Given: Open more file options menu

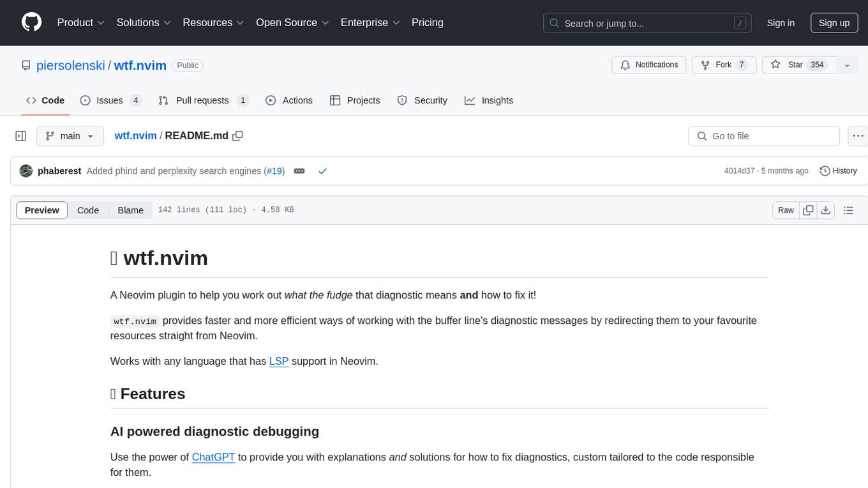Looking at the screenshot, I should [x=858, y=136].
